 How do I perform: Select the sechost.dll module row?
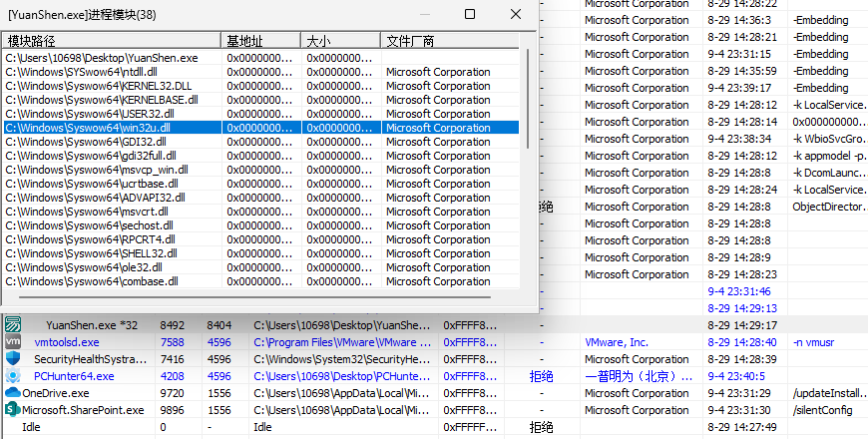tap(260, 225)
